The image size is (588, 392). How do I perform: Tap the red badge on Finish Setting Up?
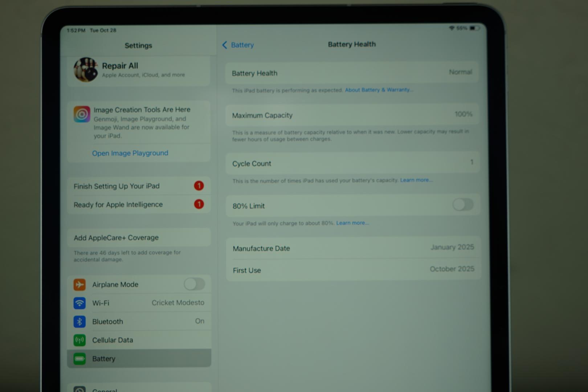click(199, 186)
